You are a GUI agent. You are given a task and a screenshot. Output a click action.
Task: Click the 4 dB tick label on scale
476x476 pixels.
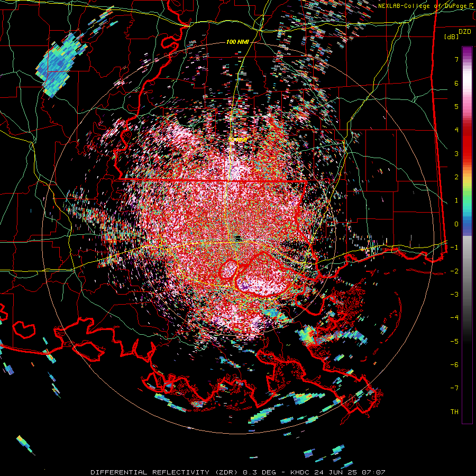(x=456, y=130)
